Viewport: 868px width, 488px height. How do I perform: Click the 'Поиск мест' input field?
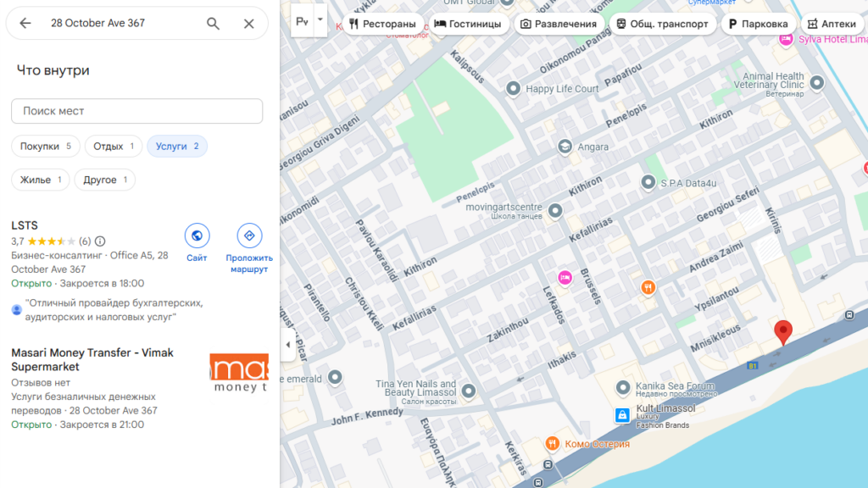pos(136,111)
